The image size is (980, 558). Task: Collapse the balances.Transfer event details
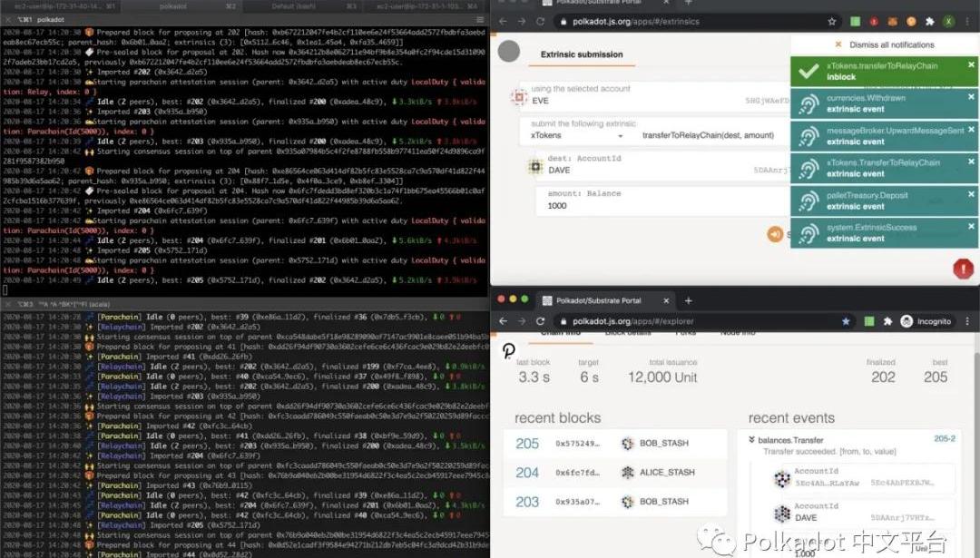(752, 440)
